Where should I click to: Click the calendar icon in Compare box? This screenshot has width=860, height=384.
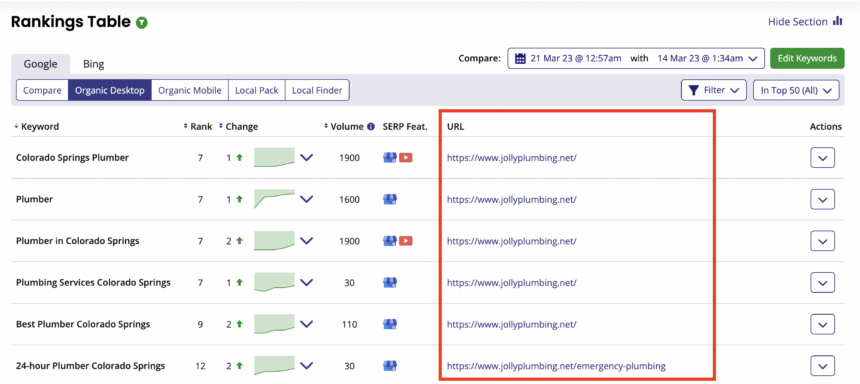(x=520, y=58)
